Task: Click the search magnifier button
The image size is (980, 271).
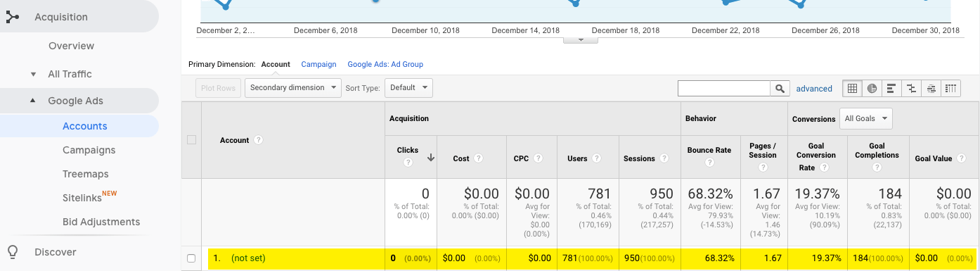Action: tap(780, 89)
